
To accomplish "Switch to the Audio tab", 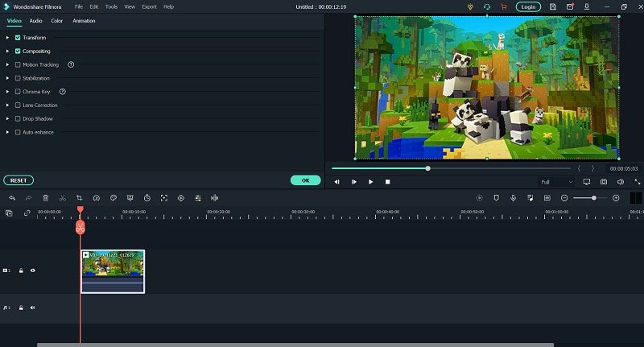I will pyautogui.click(x=35, y=21).
